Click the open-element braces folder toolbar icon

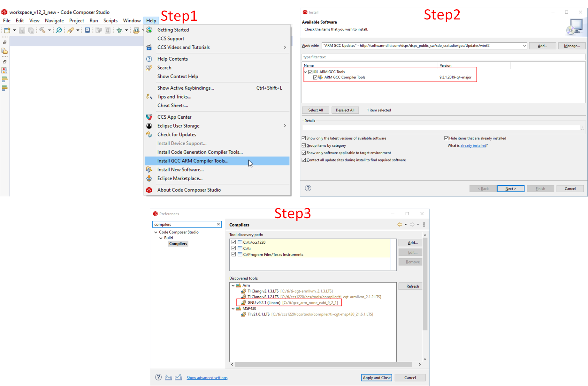136,30
